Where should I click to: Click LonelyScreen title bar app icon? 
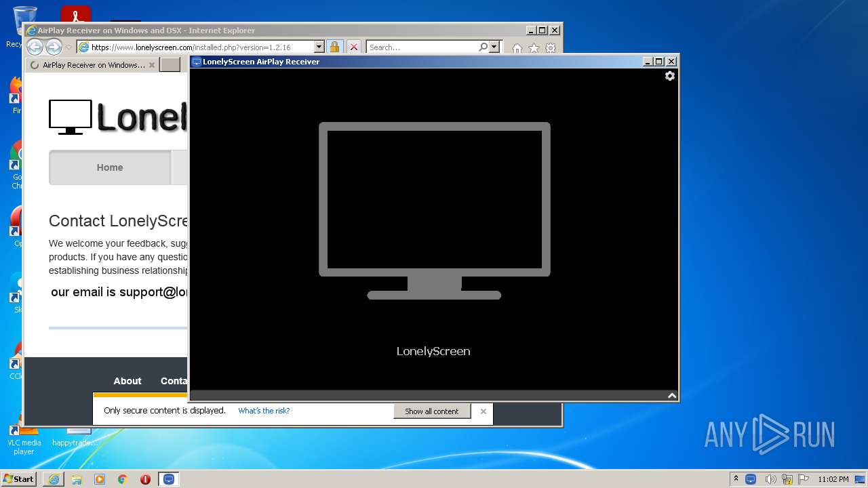(197, 62)
